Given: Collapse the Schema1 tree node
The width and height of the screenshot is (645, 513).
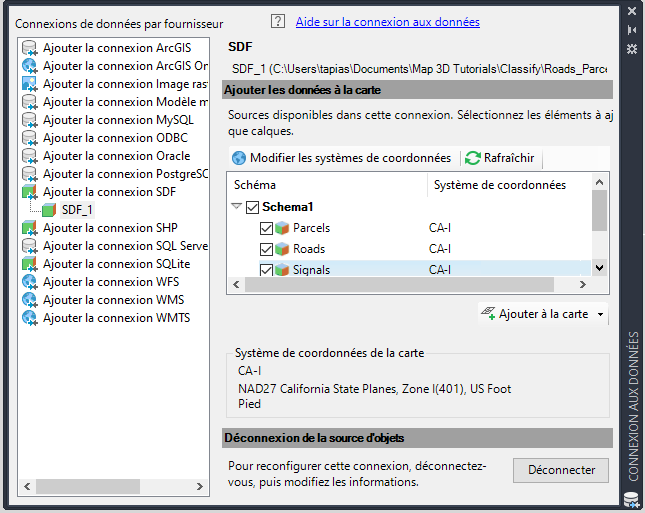Looking at the screenshot, I should [x=237, y=207].
